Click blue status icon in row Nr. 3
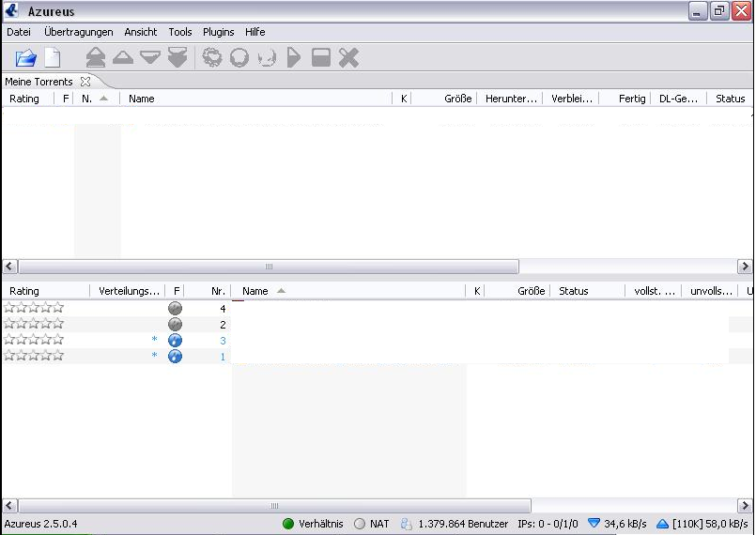 175,341
